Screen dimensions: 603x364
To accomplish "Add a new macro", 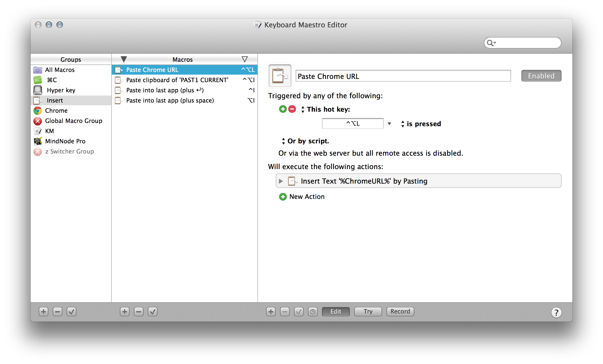I will pyautogui.click(x=125, y=312).
